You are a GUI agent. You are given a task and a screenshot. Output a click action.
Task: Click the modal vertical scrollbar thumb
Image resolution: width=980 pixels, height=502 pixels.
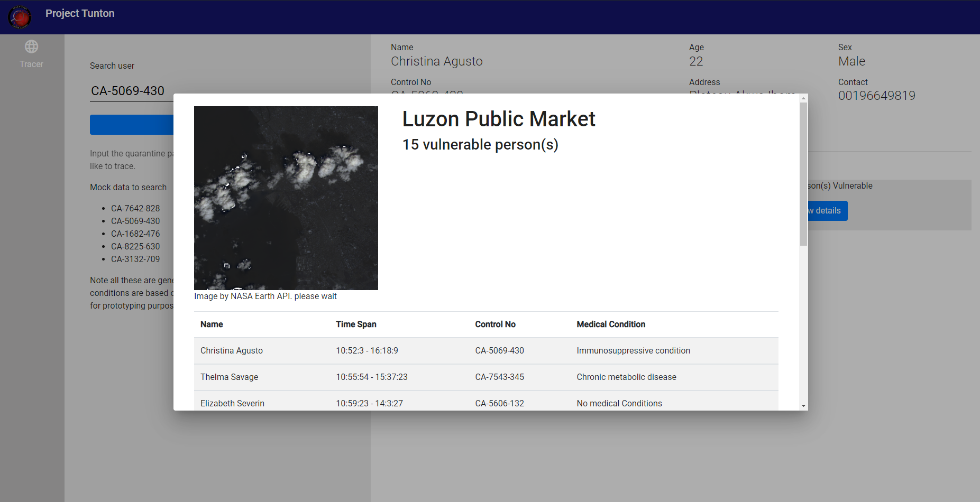pyautogui.click(x=804, y=174)
